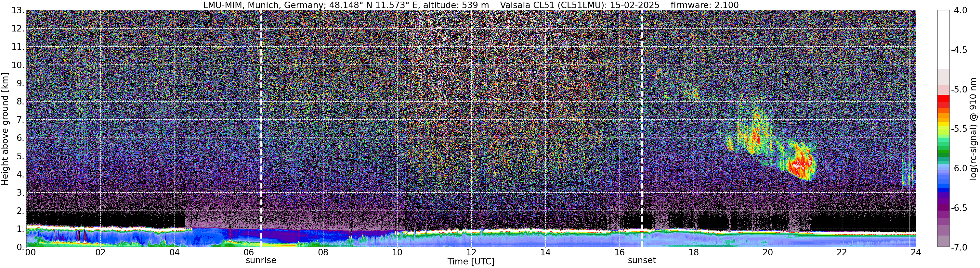Image resolution: width=980 pixels, height=268 pixels.
Task: Click the x-axis tick label 22
Action: (842, 252)
